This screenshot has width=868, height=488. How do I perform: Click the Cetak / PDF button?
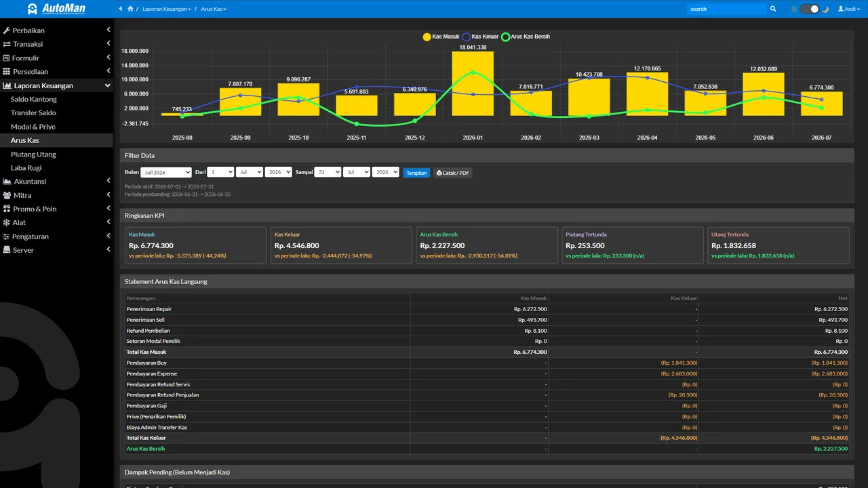pos(452,173)
